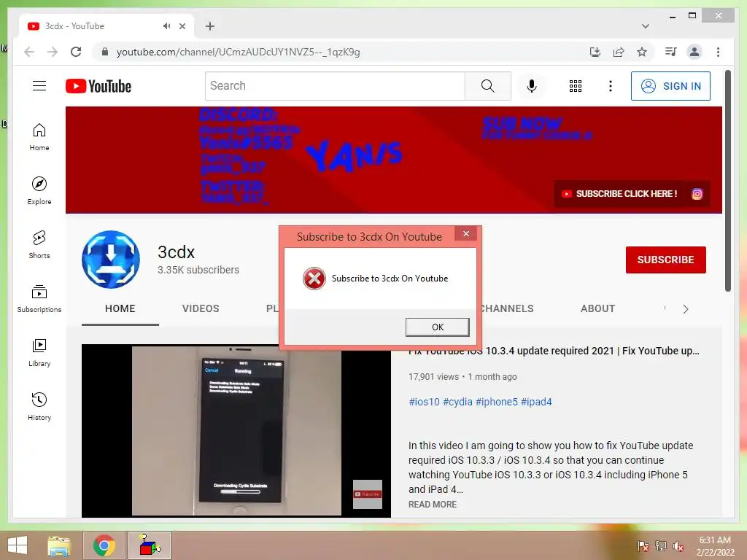Open Explore in the sidebar
This screenshot has height=560, width=747.
(39, 191)
